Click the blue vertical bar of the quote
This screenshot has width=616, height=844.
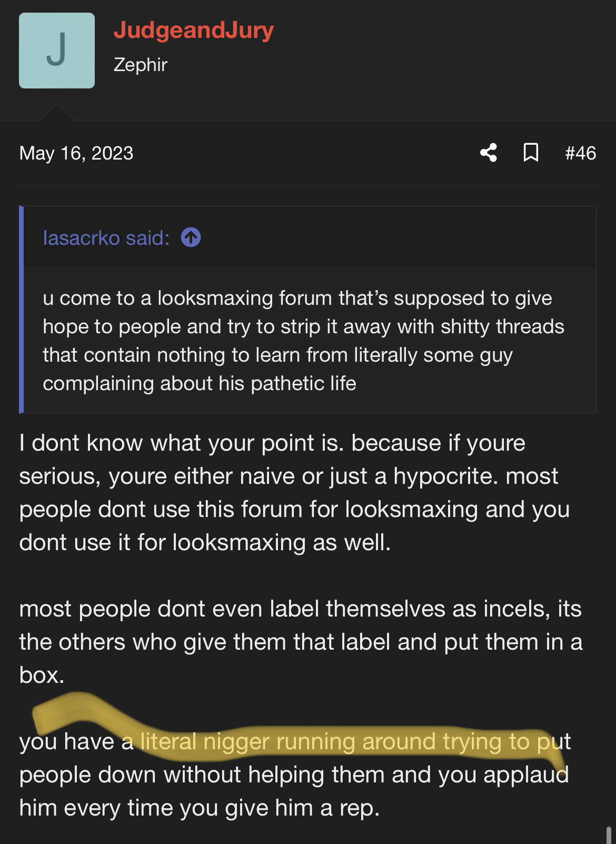click(x=22, y=310)
